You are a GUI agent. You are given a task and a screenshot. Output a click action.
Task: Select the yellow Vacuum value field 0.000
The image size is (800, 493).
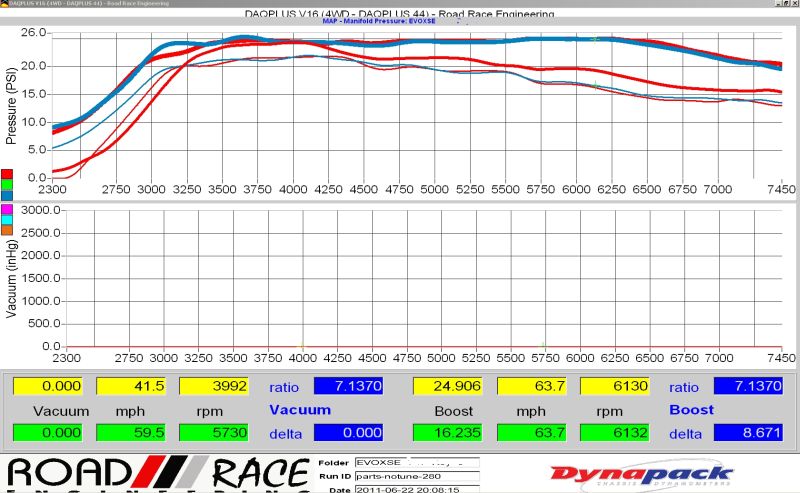click(47, 386)
